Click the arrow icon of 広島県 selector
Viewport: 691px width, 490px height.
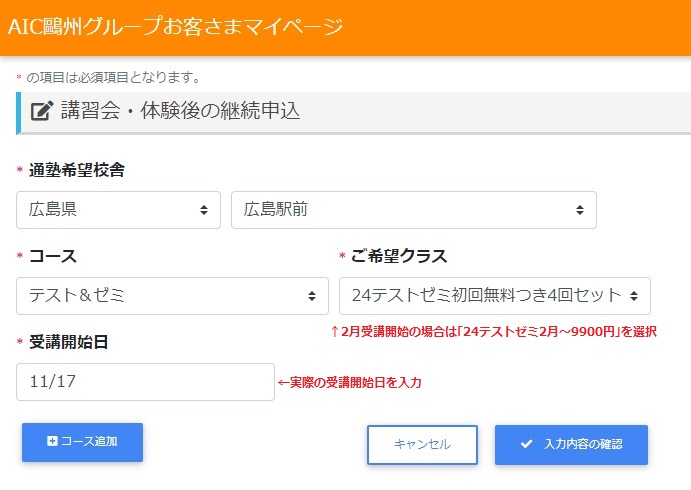coord(203,210)
